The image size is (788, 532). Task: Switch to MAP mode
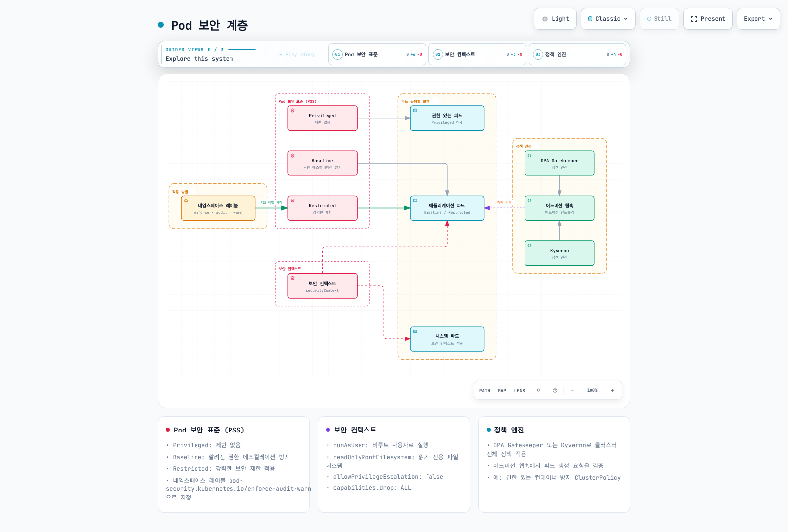(502, 391)
